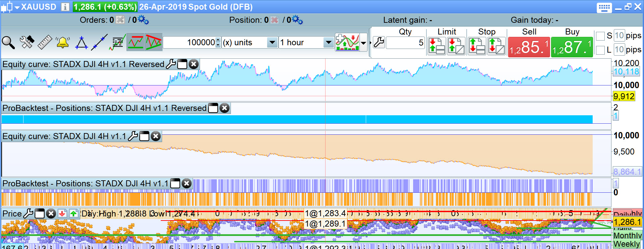Click the 10,118 equity value label

click(626, 71)
